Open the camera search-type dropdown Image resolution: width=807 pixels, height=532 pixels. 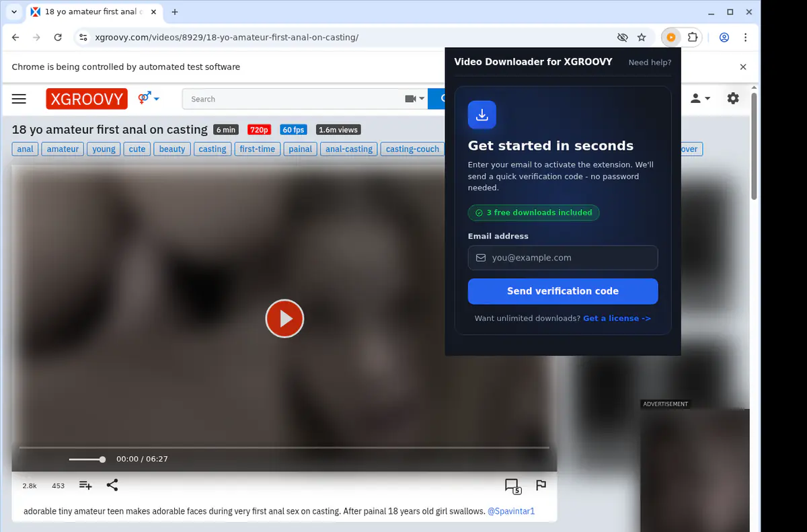(x=415, y=99)
